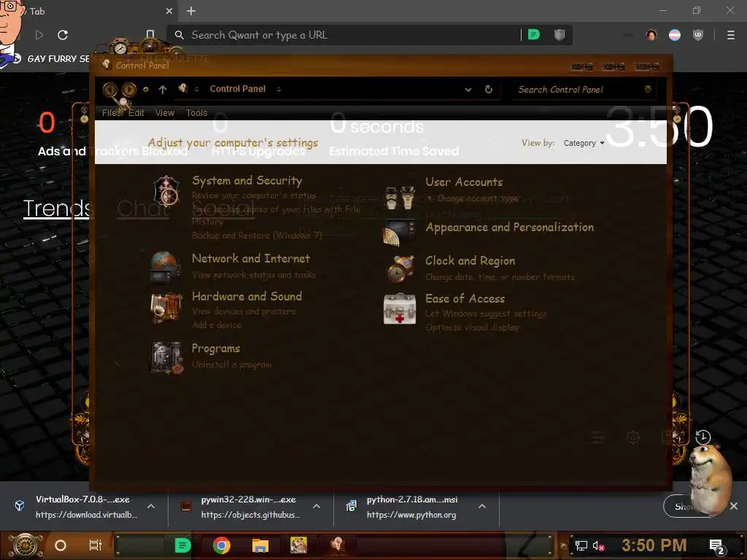The width and height of the screenshot is (747, 560).
Task: Click the Network and Internet globe icon
Action: [166, 267]
